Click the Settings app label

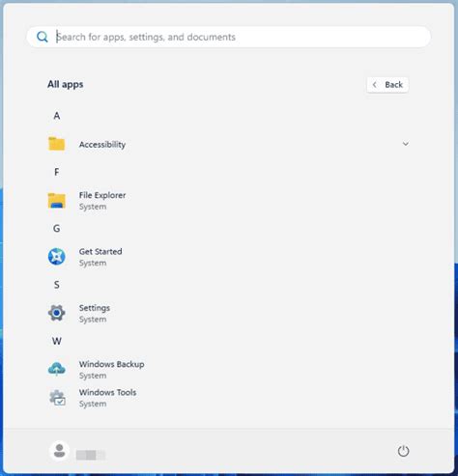[x=95, y=308]
